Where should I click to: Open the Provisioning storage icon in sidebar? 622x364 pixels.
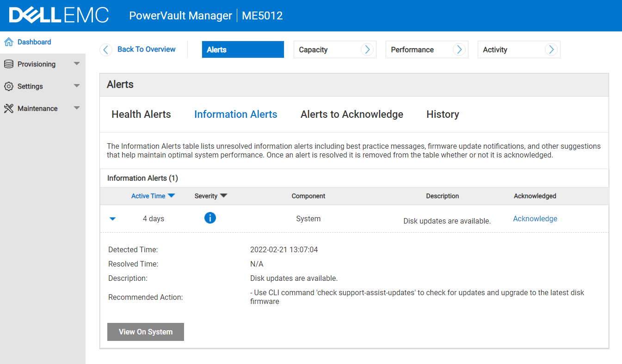tap(8, 64)
